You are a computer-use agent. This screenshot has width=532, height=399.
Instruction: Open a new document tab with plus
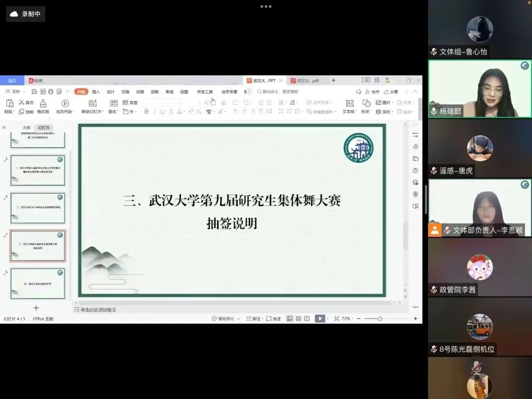[x=333, y=80]
